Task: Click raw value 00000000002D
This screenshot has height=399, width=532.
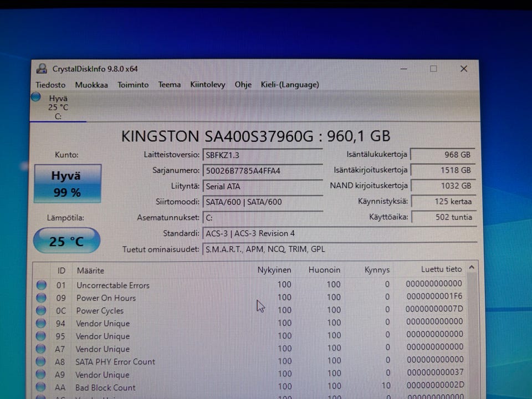Action: pyautogui.click(x=436, y=385)
